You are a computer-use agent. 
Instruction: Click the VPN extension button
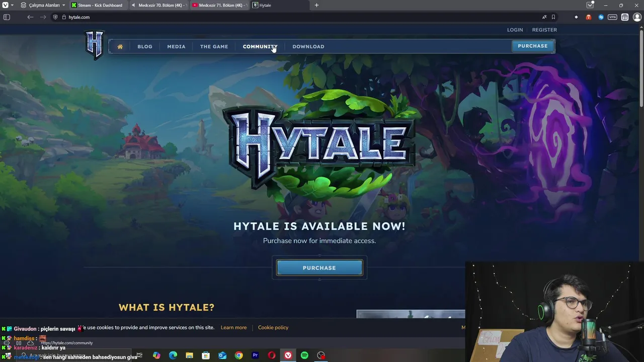click(x=612, y=17)
